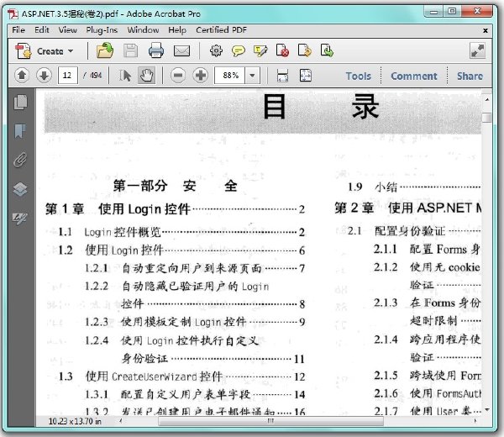Open the Window menu

click(x=143, y=30)
